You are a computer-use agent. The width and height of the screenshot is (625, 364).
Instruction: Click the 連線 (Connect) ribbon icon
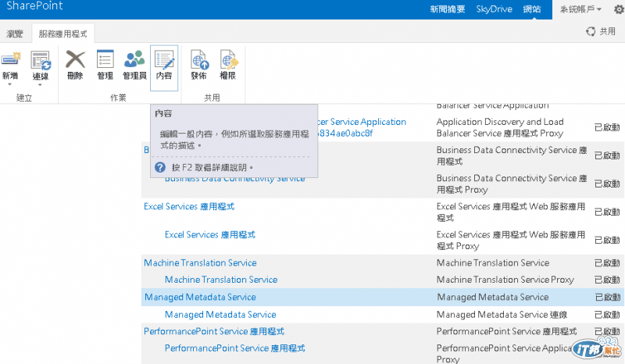(x=41, y=61)
